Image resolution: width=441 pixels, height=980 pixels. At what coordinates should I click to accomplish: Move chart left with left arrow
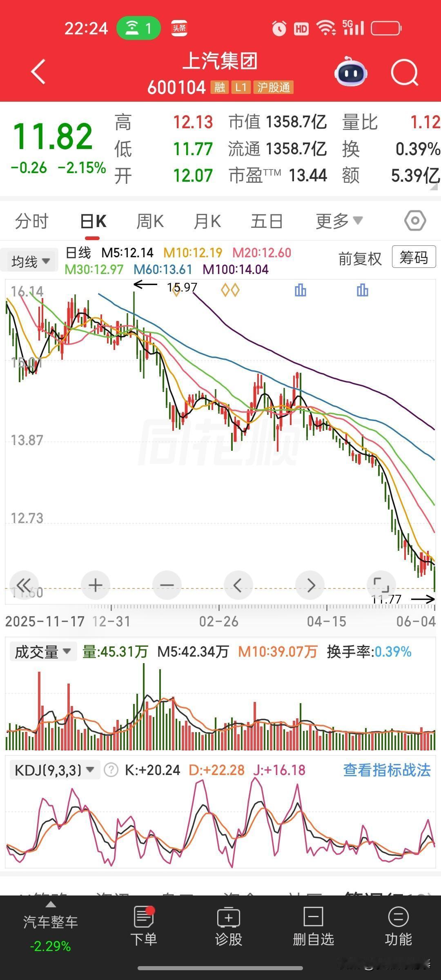tap(238, 585)
